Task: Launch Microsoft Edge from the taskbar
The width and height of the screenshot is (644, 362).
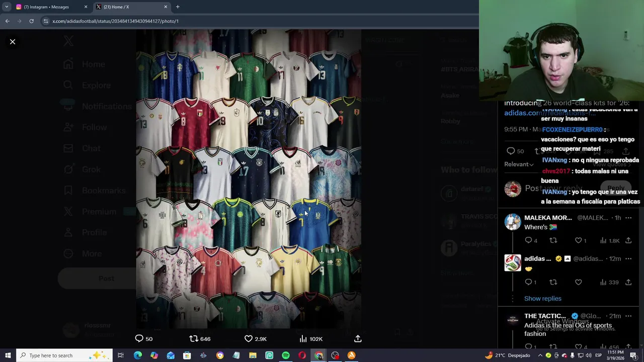Action: click(138, 355)
